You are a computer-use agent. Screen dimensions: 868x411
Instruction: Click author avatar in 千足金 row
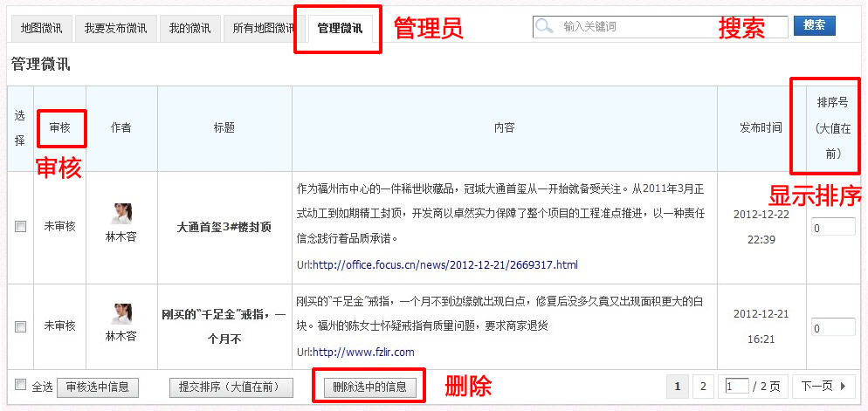[x=121, y=313]
